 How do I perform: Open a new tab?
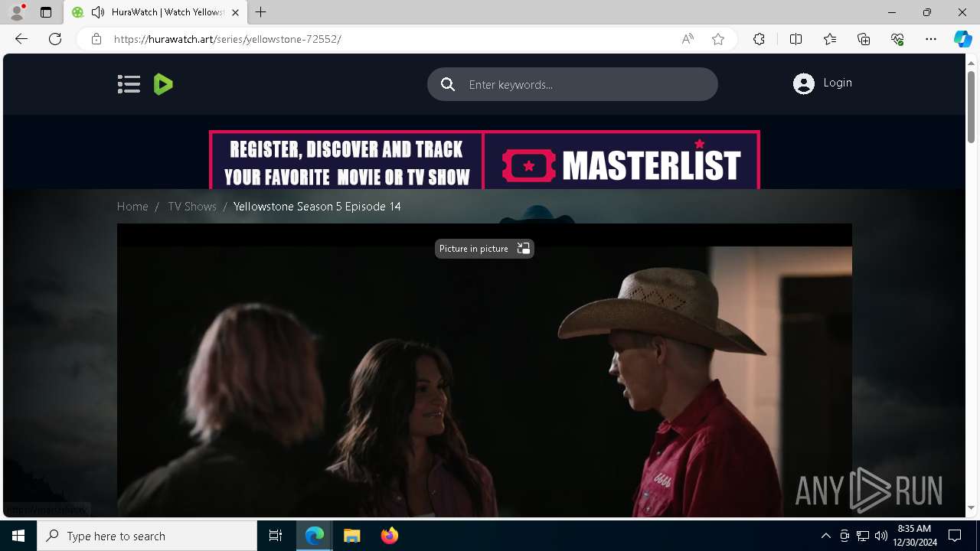tap(261, 12)
